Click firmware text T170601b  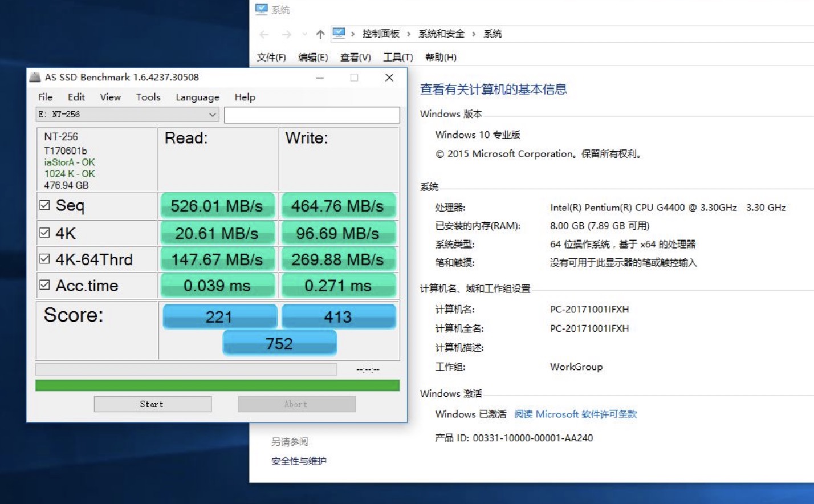pyautogui.click(x=66, y=151)
